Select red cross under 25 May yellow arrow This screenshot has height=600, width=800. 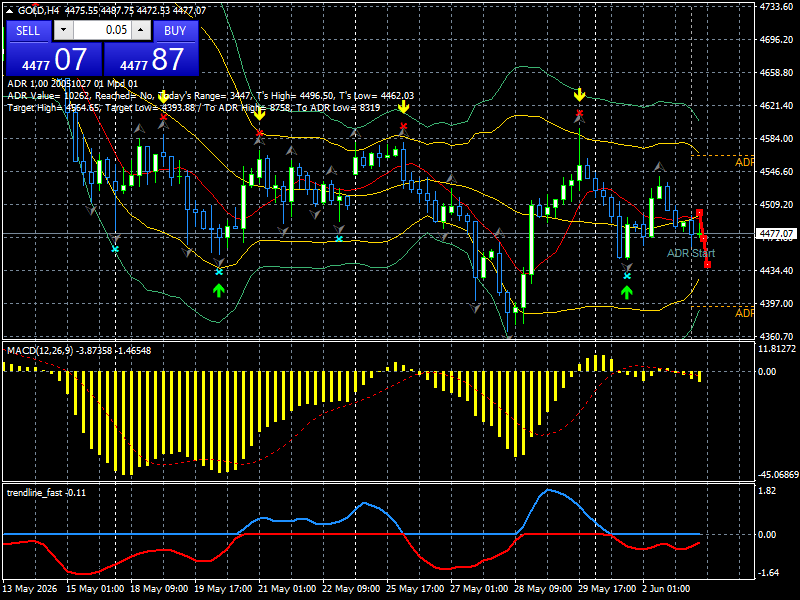(404, 126)
